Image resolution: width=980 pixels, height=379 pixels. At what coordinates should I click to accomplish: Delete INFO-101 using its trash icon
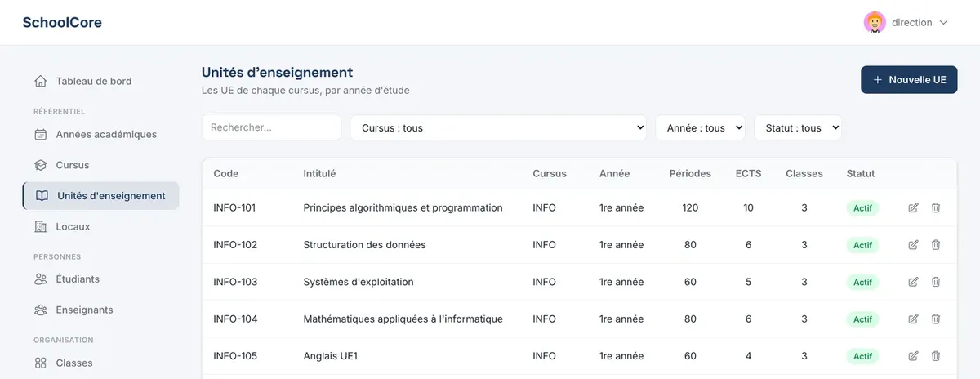click(936, 207)
